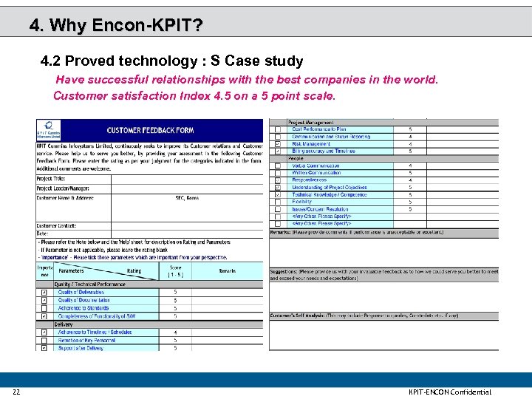Tick the Written Communication checkbox

[278, 173]
